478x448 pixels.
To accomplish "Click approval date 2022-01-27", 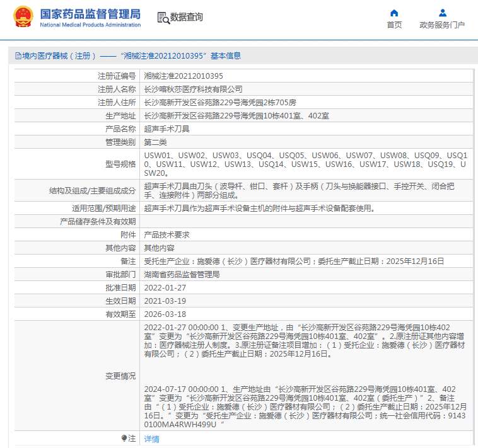I will click(165, 288).
